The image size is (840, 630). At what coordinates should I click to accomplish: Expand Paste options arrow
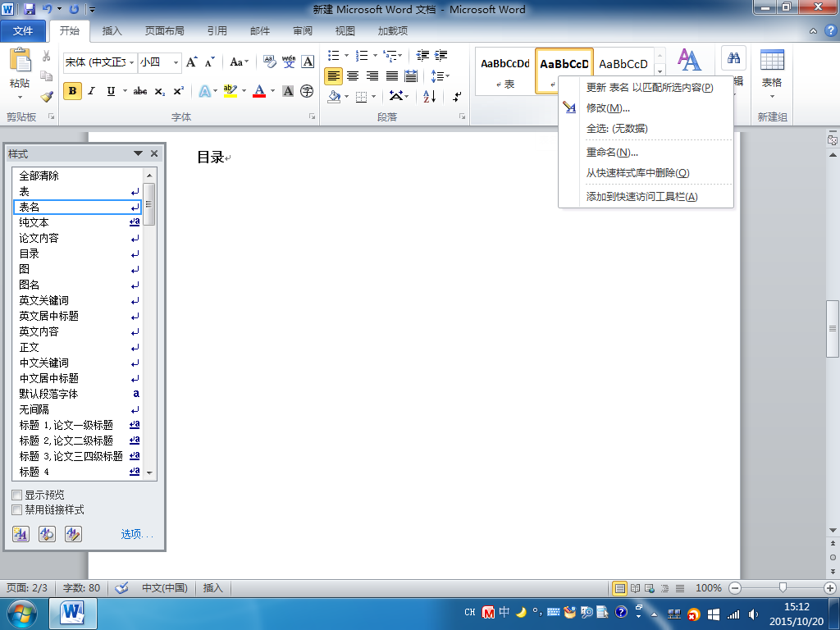20,97
